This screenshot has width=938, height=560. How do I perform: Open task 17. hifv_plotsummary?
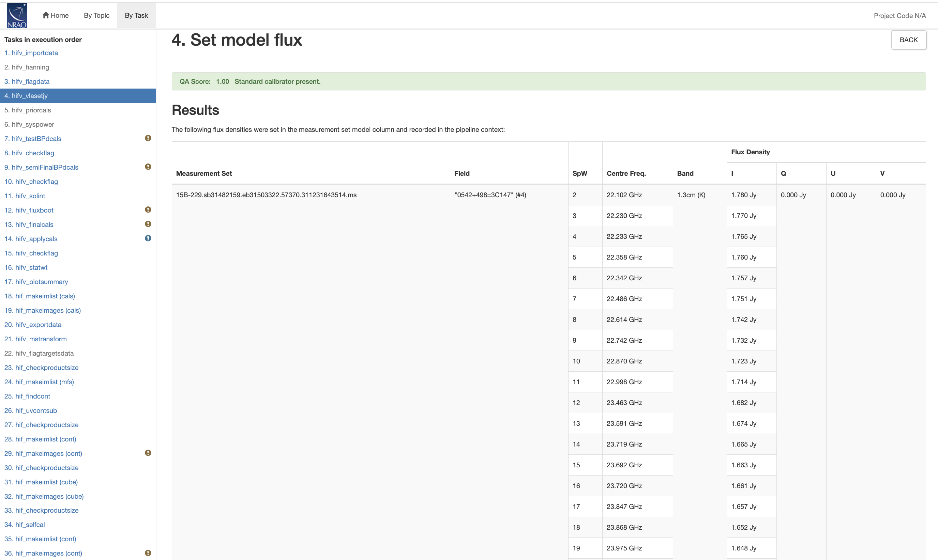(36, 282)
